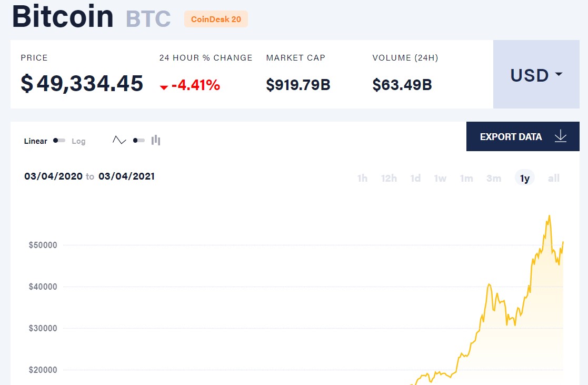Choose the 3m time range

[x=494, y=178]
